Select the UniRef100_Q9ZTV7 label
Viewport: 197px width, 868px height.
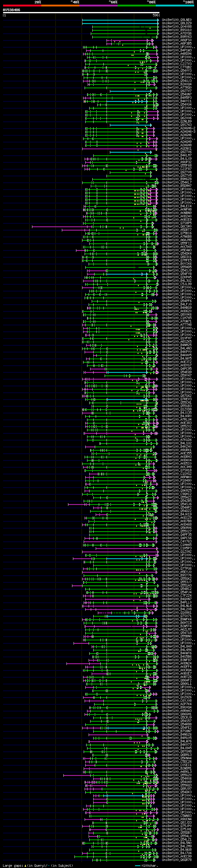[x=176, y=91]
